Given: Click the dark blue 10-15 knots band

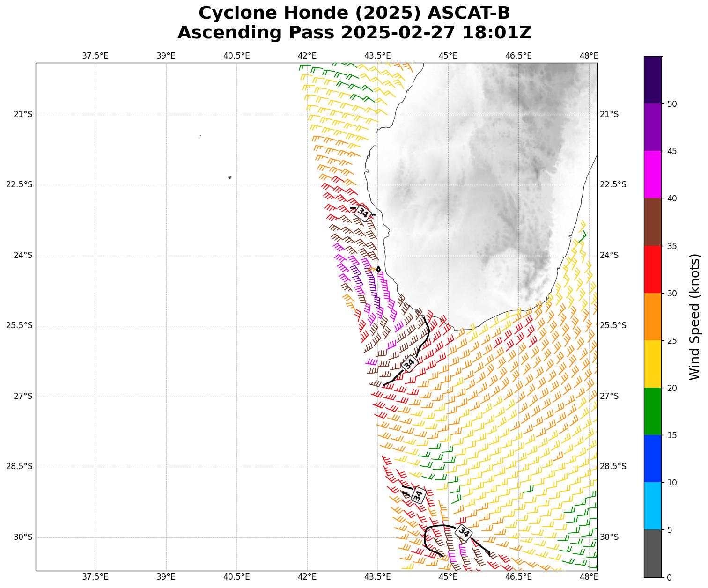Looking at the screenshot, I should pos(652,458).
